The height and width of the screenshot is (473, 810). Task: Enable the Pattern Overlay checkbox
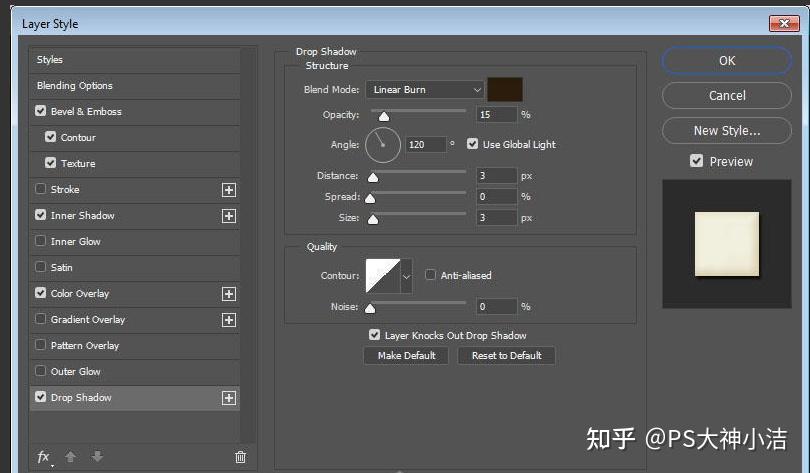(x=40, y=344)
